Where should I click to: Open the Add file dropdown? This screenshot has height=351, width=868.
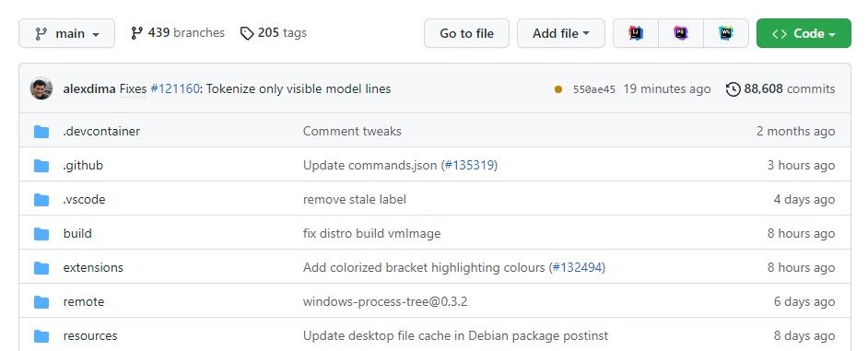pos(561,33)
